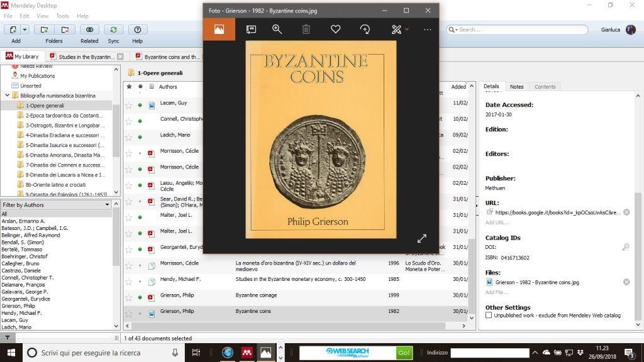This screenshot has height=362, width=644.
Task: Click the filter funnel icon at bottom left
Action: click(8, 337)
